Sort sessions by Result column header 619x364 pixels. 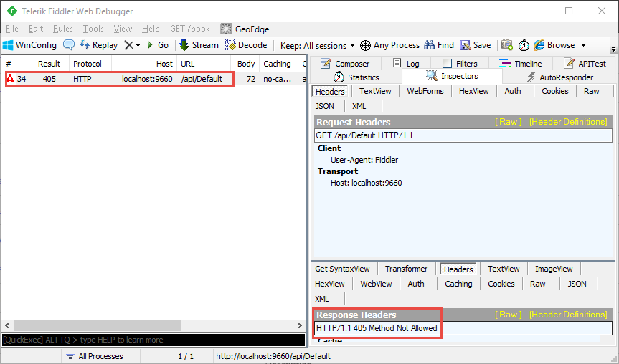(x=49, y=64)
